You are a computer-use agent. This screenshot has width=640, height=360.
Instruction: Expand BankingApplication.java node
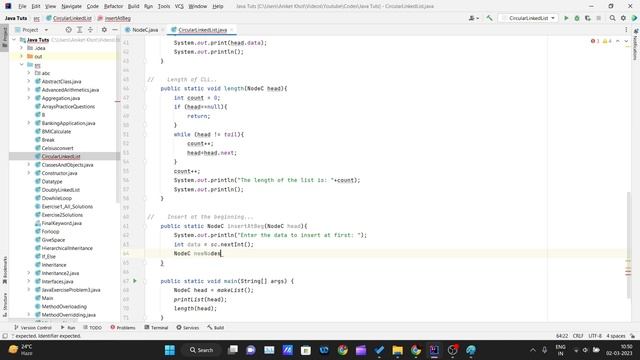click(x=29, y=123)
